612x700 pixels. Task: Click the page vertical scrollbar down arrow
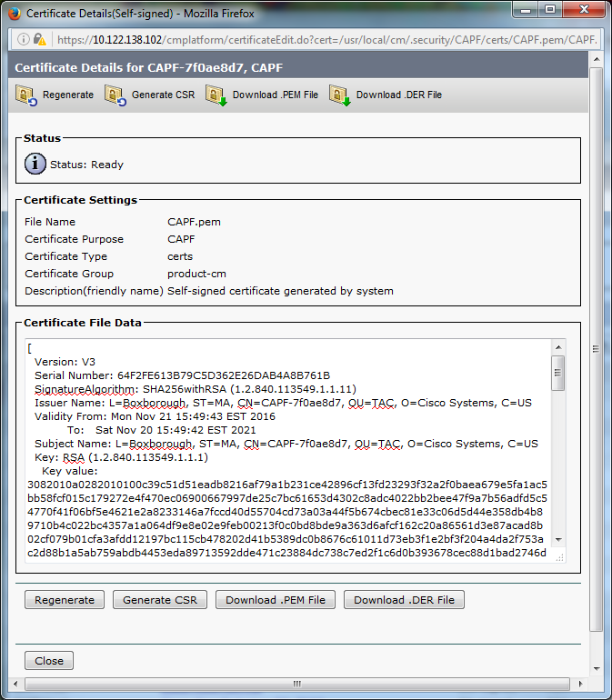pos(597,669)
